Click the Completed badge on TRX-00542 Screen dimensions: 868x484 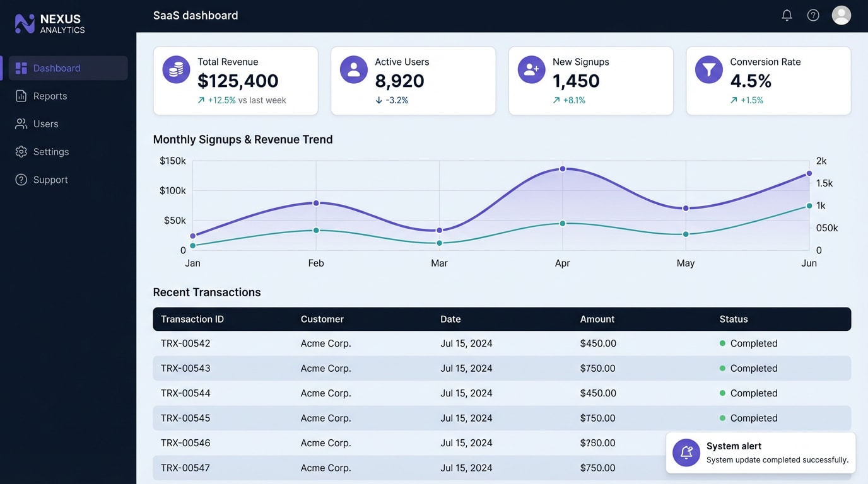(749, 343)
